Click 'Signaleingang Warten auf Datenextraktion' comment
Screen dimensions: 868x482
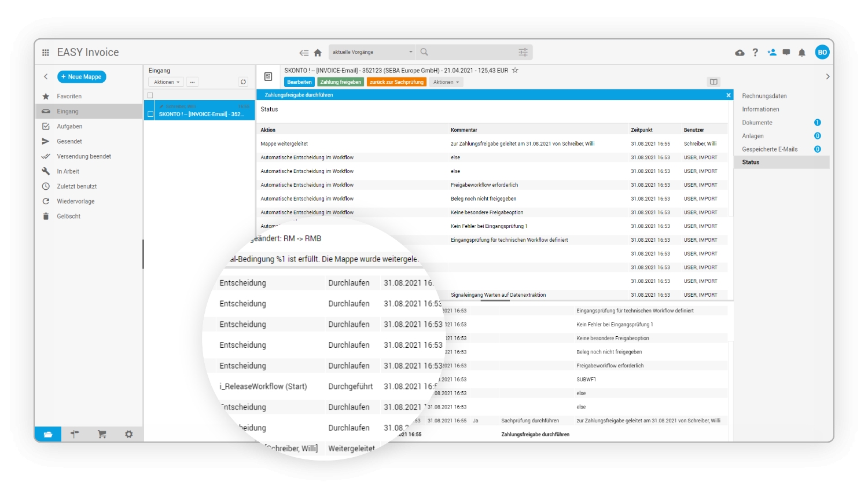498,295
